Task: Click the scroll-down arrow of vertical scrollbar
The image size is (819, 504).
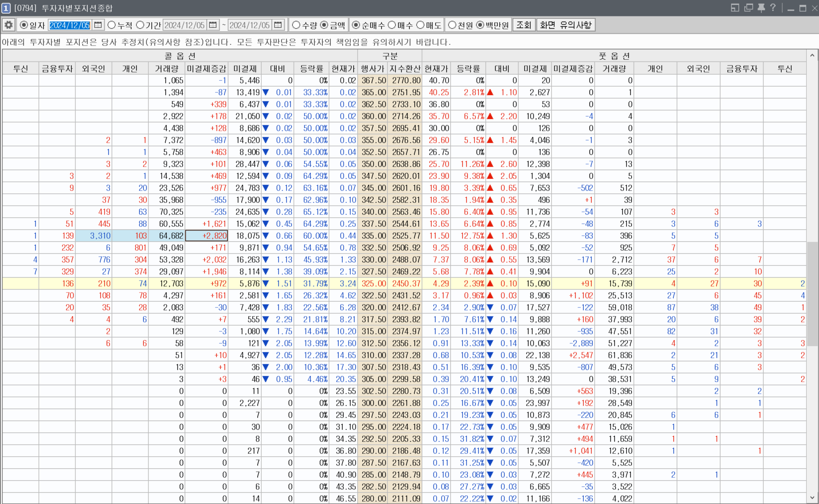Action: coord(812,498)
